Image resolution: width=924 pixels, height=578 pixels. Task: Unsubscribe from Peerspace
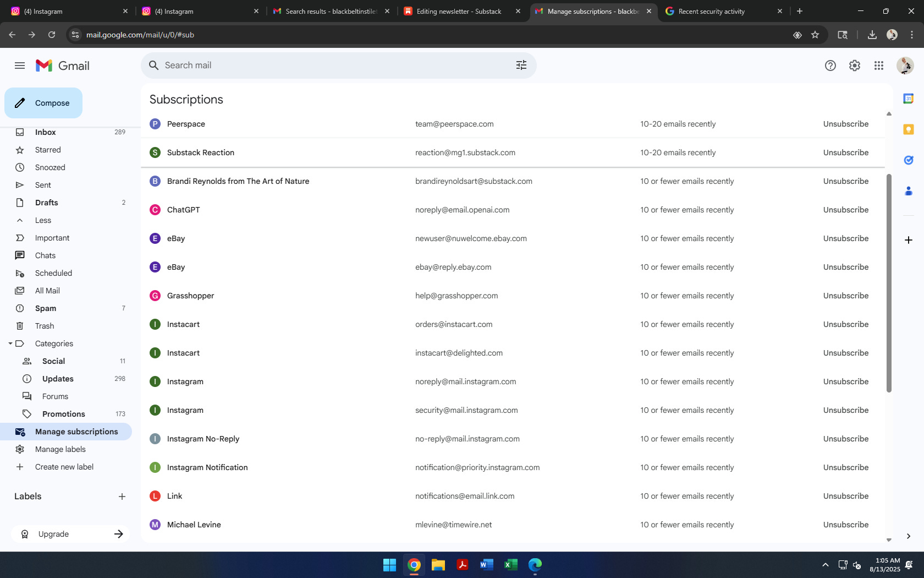(x=846, y=124)
